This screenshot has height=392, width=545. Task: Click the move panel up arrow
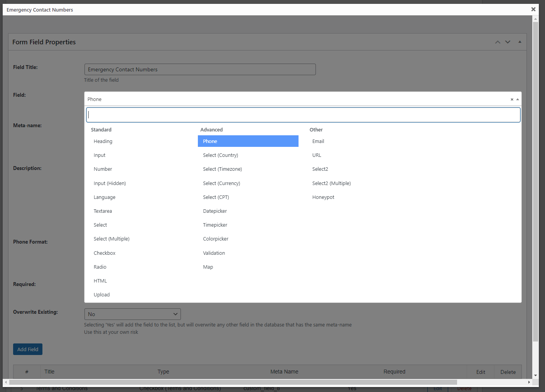point(498,42)
